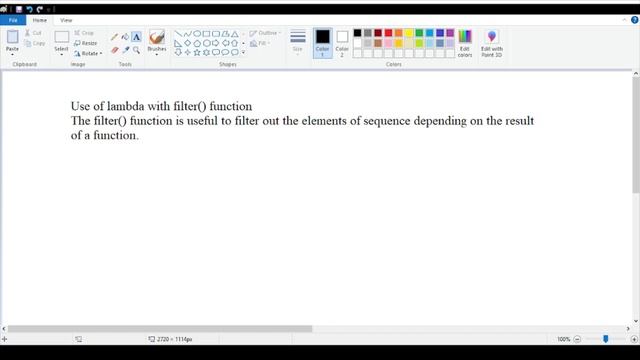Activate the Color 2 box

342,43
